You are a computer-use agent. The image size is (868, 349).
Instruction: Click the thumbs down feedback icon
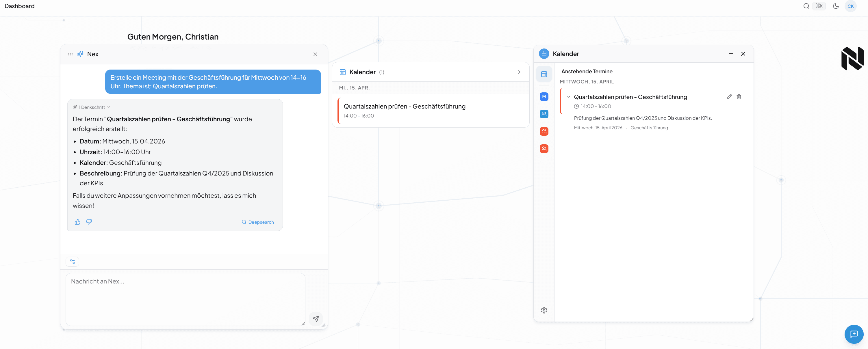coord(89,222)
